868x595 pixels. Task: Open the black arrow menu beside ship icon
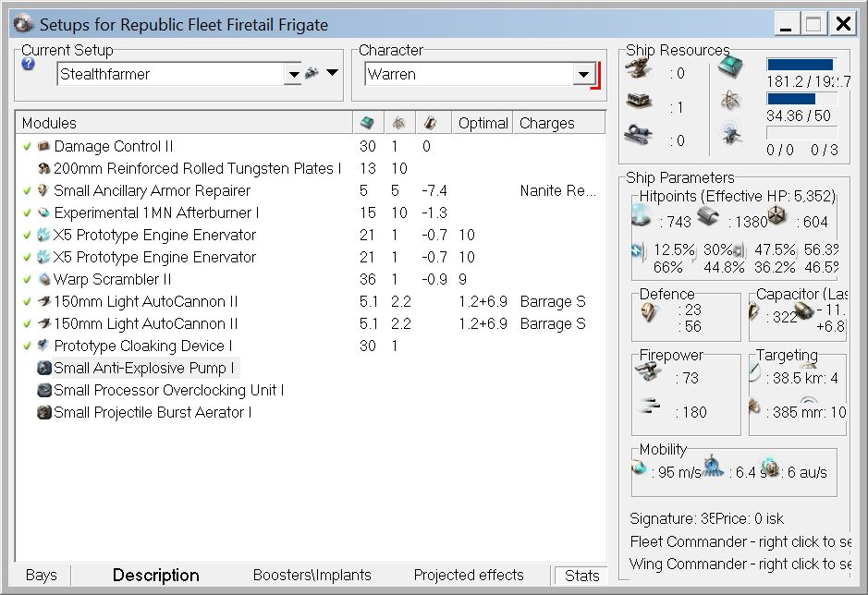(332, 72)
